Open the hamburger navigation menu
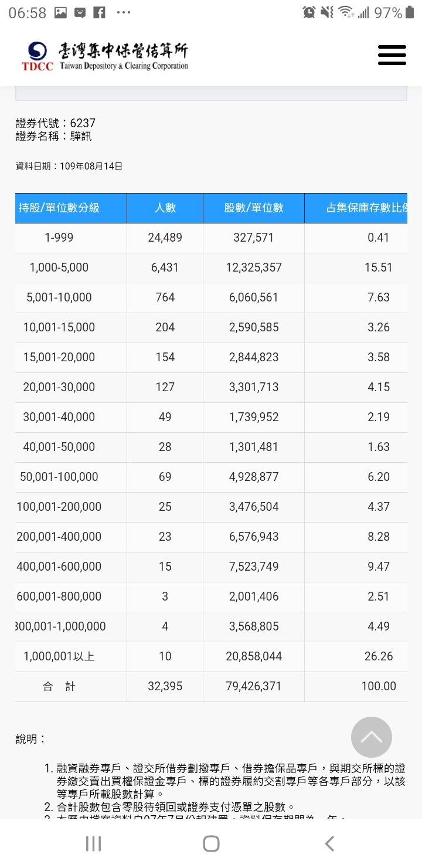The height and width of the screenshot is (868, 422). coord(392,55)
